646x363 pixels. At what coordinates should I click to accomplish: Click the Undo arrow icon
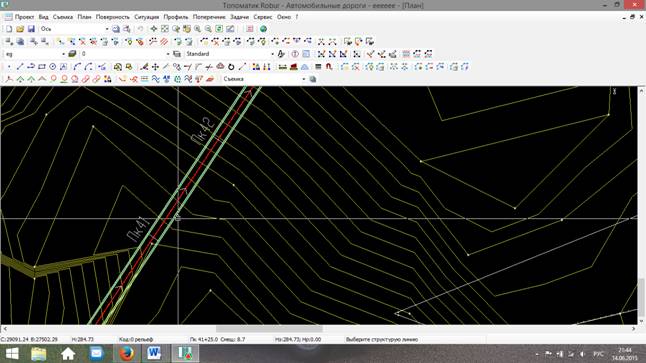tap(140, 29)
